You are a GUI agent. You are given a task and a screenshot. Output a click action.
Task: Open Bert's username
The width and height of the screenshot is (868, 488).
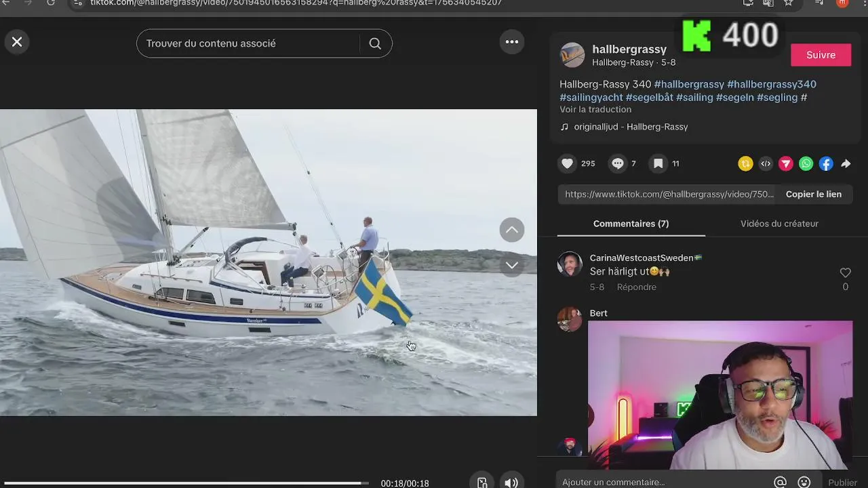click(598, 313)
